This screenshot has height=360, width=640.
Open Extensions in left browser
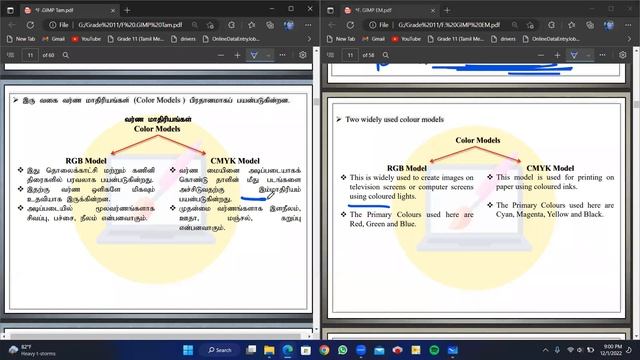231,25
